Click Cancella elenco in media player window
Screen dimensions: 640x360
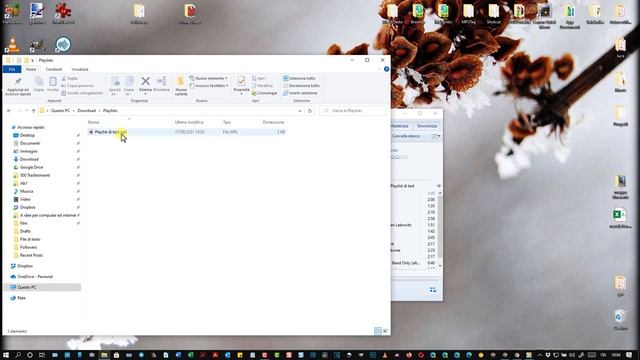(406, 136)
